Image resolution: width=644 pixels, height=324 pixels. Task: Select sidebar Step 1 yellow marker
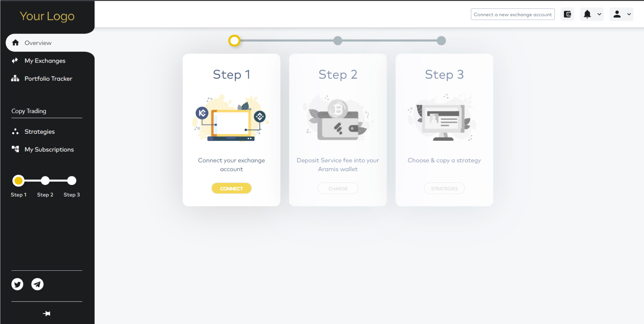18,181
